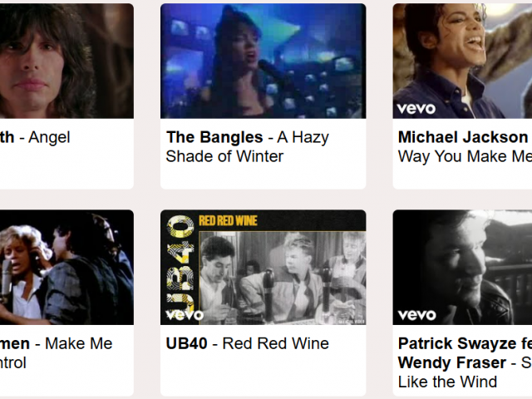Select the UB40 artist name text
This screenshot has height=399, width=532.
[186, 343]
